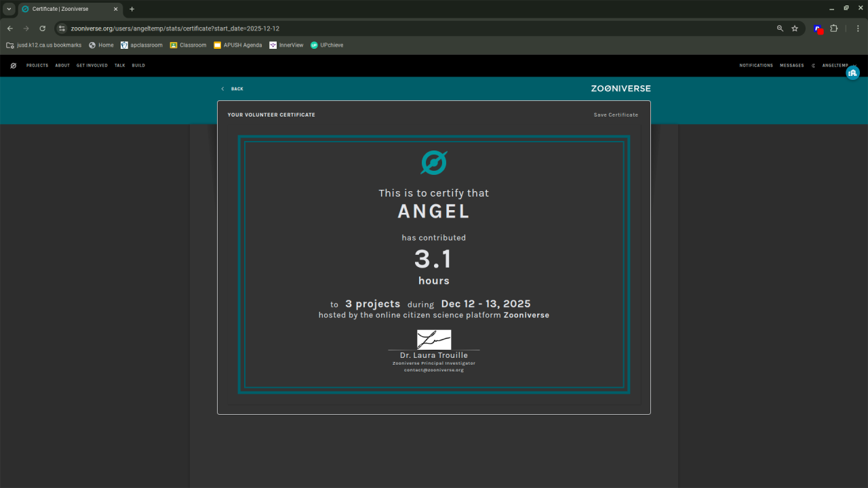Screen dimensions: 868x488
Task: Bookmark this page with the star icon
Action: click(x=795, y=28)
